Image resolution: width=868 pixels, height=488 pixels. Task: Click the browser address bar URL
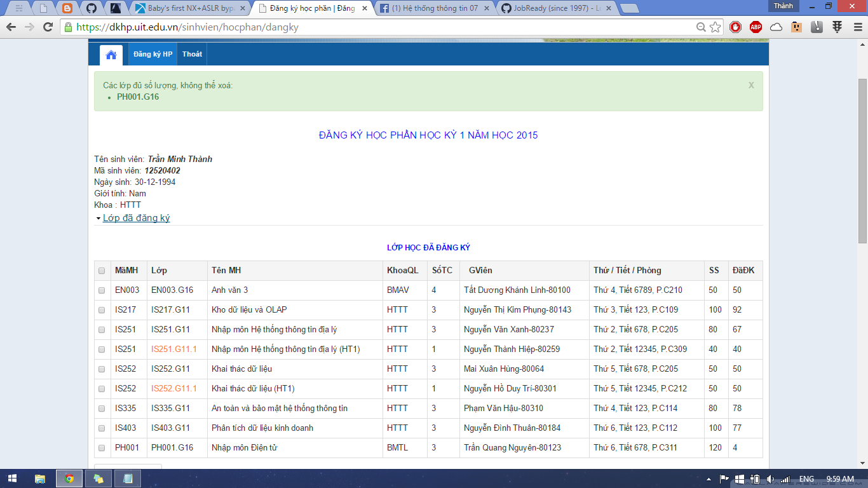(x=381, y=27)
